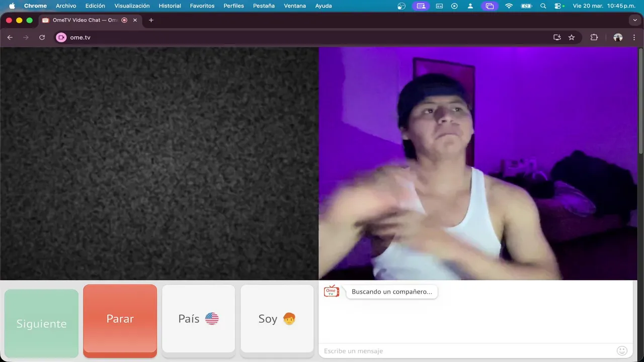
Task: Go forward in browser history
Action: 26,37
